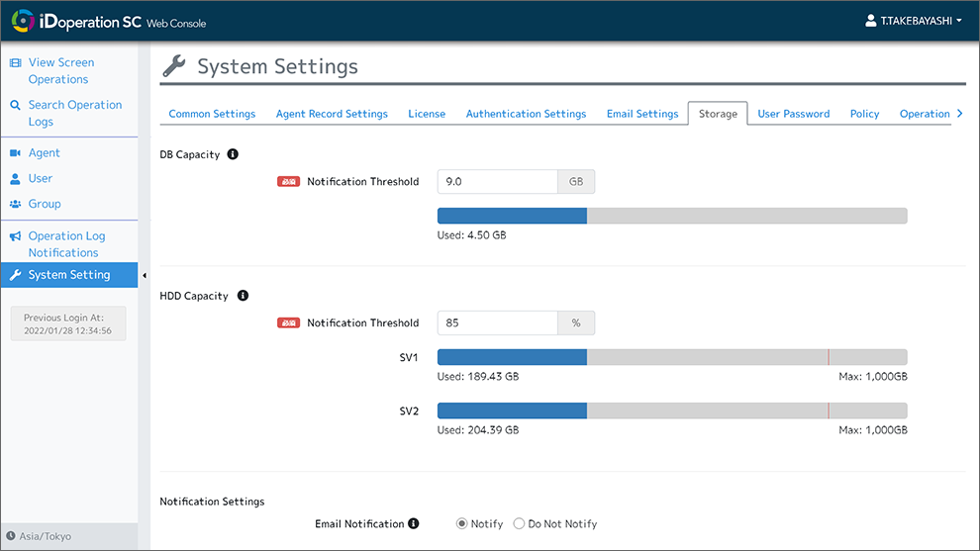Open the Common Settings tab
The height and width of the screenshot is (551, 980).
(212, 114)
